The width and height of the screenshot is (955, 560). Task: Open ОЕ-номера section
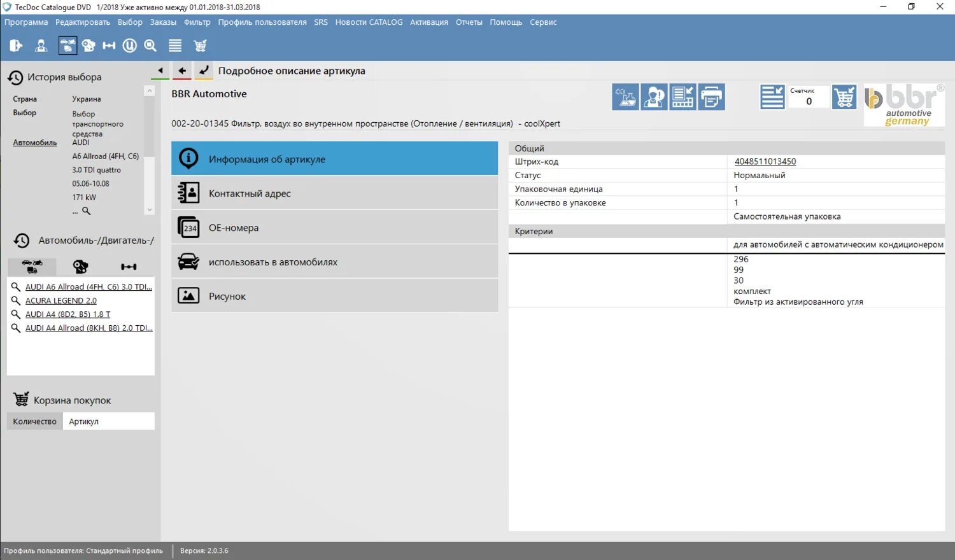pos(334,227)
